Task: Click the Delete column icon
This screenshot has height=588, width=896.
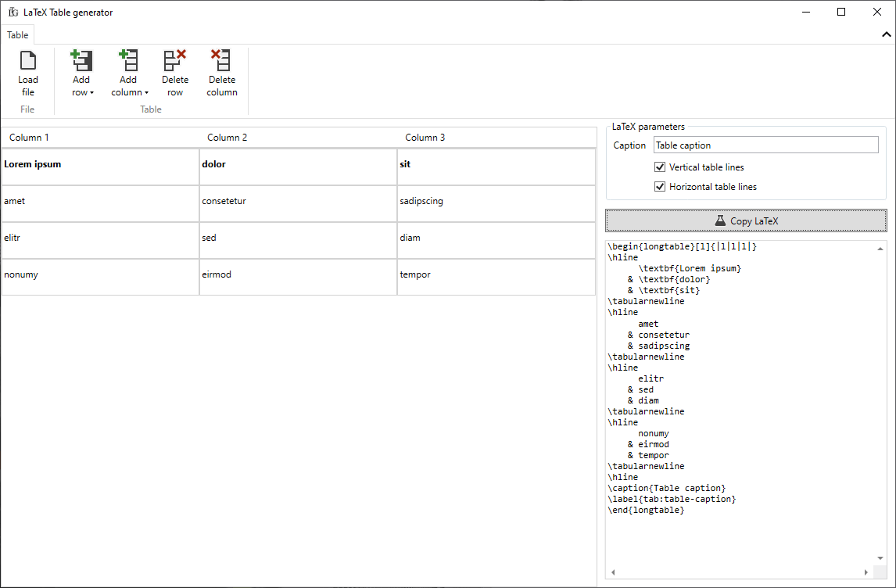Action: tap(221, 60)
